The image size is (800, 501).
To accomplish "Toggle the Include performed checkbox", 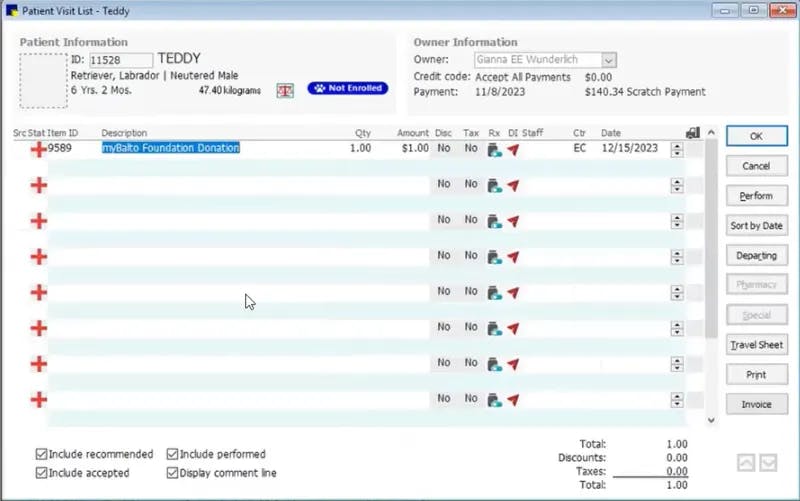I will pyautogui.click(x=172, y=454).
